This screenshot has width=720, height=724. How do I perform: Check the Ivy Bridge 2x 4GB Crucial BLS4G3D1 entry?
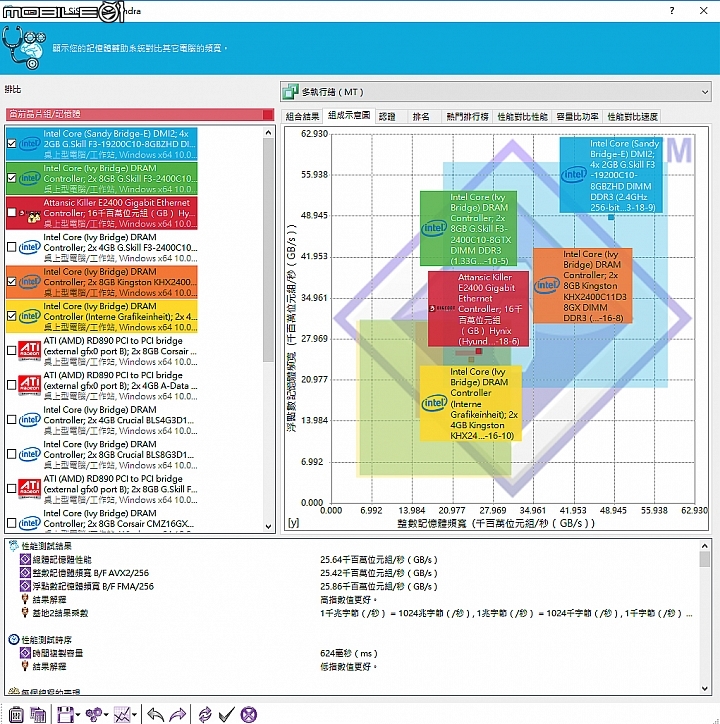click(12, 420)
